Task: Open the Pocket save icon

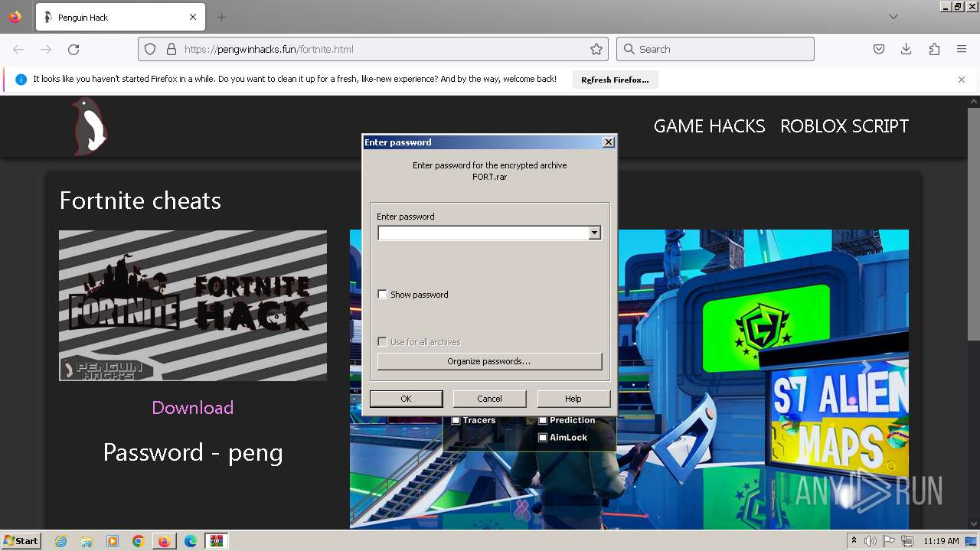Action: coord(879,49)
